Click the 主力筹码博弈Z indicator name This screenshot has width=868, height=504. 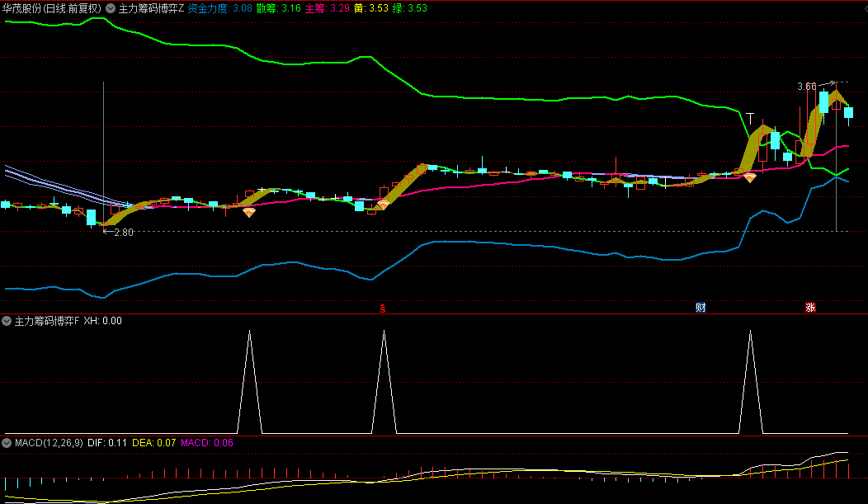click(151, 8)
